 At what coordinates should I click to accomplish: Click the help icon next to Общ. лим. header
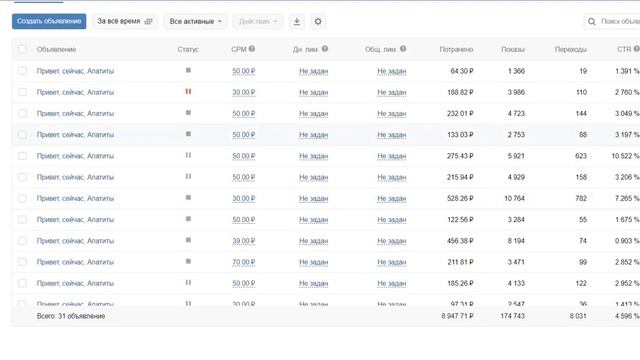pyautogui.click(x=403, y=49)
